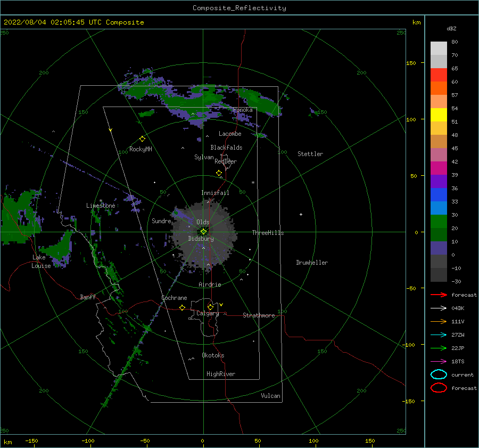Click the green 22JP arrow icon
Viewport: 479px width, 448px height.
439,348
